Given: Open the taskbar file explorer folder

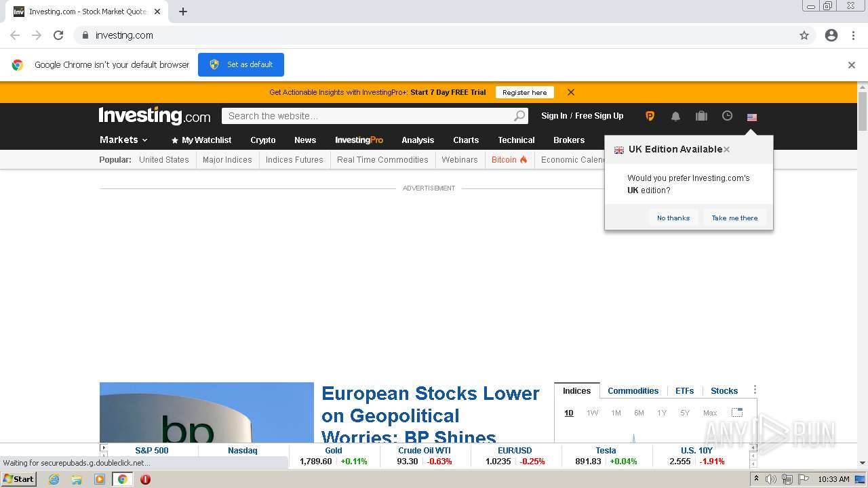Looking at the screenshot, I should pos(77,479).
